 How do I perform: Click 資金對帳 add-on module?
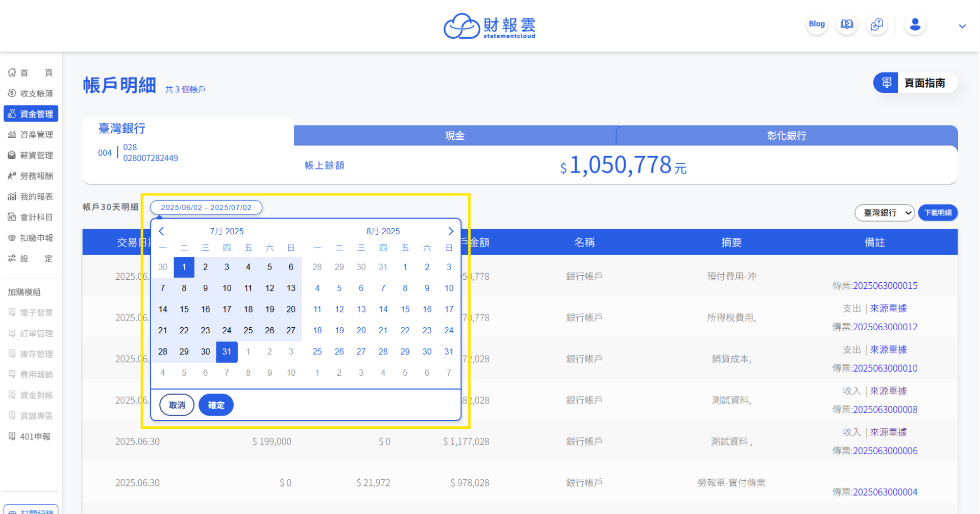click(31, 395)
